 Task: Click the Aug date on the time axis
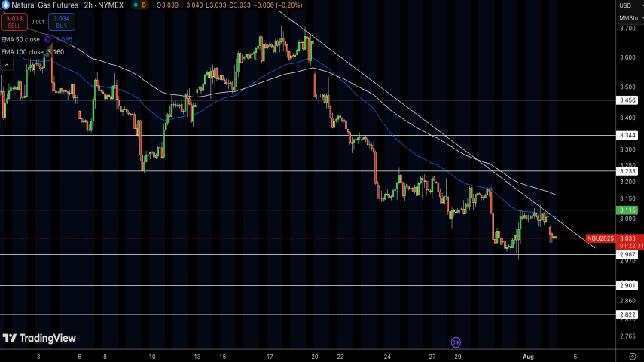tap(529, 354)
